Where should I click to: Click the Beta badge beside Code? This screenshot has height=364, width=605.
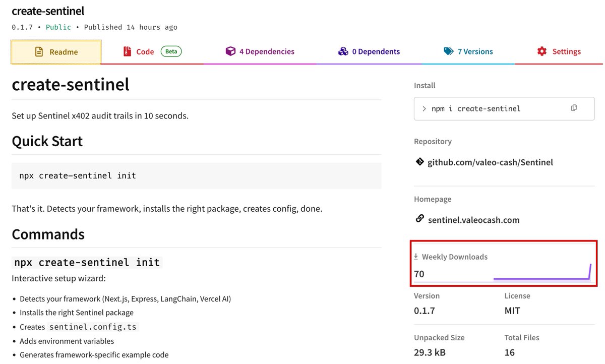tap(171, 51)
